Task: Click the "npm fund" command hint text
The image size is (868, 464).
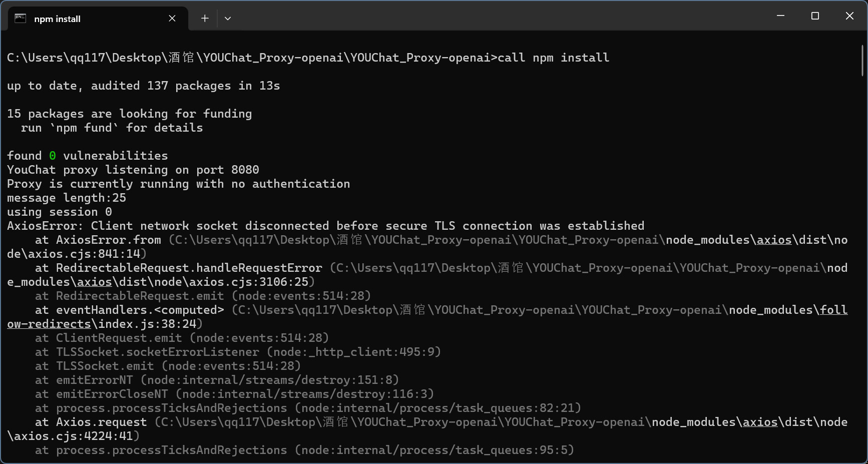Action: click(84, 128)
